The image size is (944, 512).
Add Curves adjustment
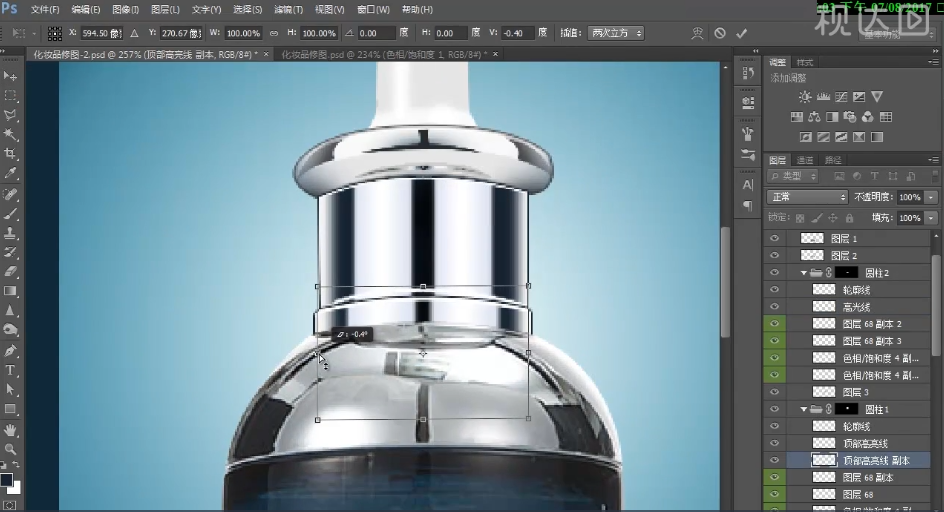[x=841, y=96]
